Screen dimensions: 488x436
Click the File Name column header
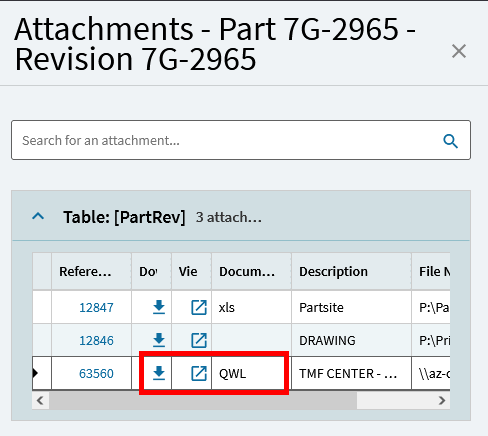[431, 271]
